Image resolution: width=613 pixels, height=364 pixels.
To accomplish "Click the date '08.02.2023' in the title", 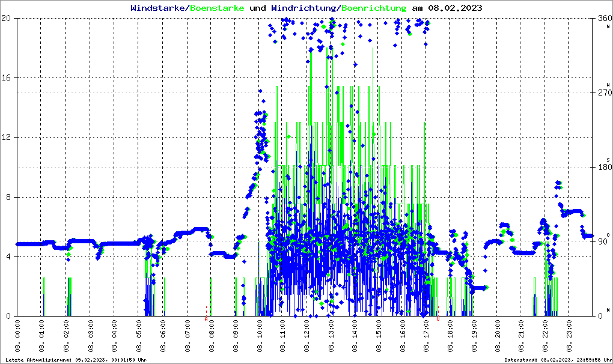I will [x=455, y=8].
